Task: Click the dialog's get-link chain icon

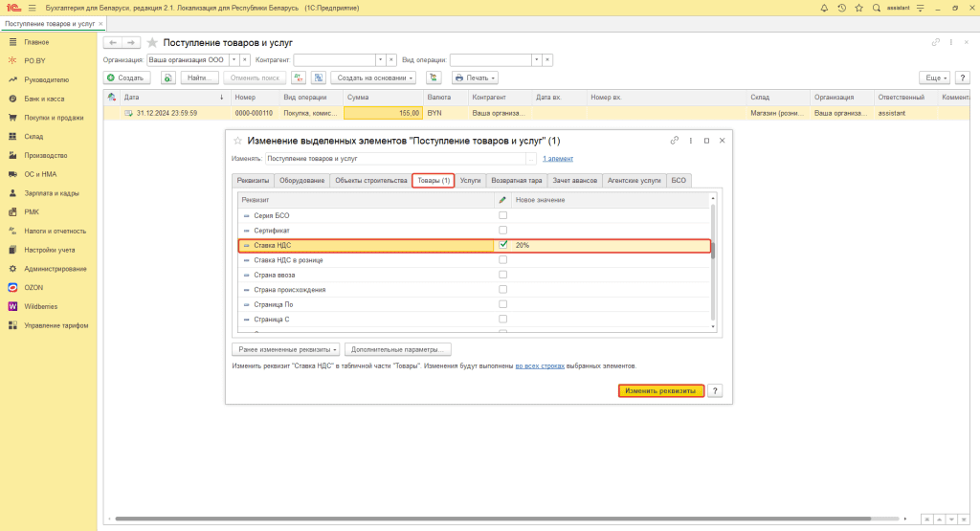Action: 675,140
